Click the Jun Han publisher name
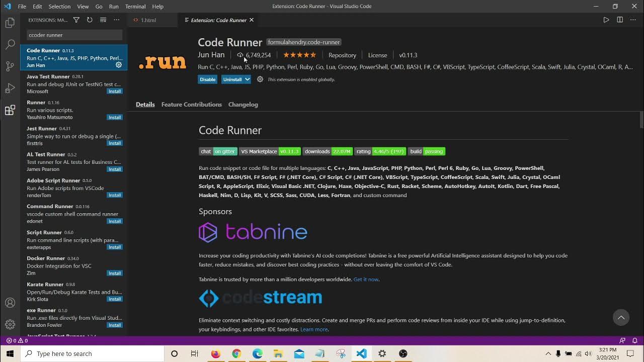 tap(211, 55)
